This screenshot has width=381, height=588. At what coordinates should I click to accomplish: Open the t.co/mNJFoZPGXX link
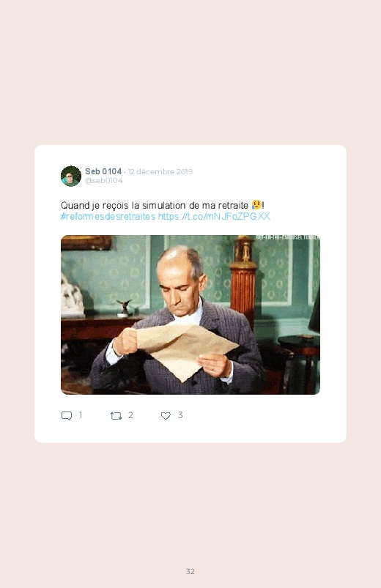pyautogui.click(x=214, y=216)
